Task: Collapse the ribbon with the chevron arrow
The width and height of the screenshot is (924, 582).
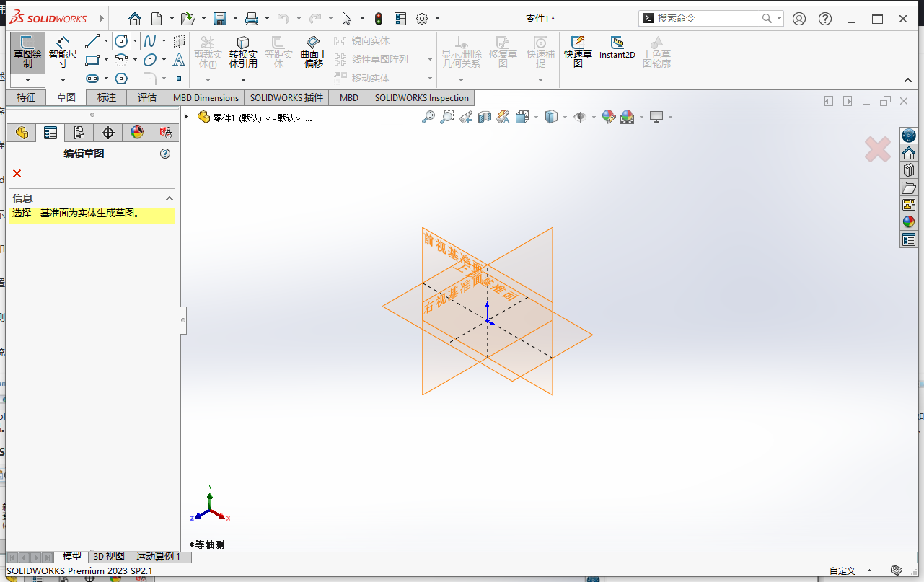Action: tap(908, 80)
